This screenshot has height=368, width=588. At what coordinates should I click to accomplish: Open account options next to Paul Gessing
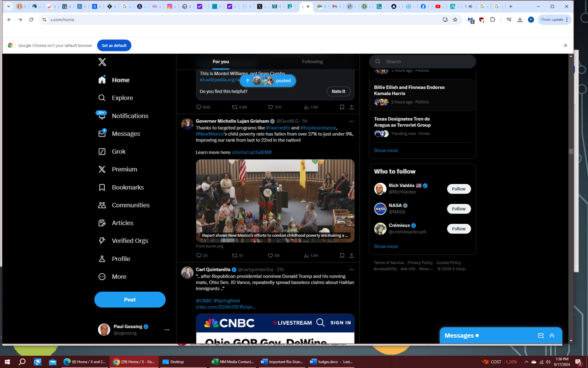[167, 330]
